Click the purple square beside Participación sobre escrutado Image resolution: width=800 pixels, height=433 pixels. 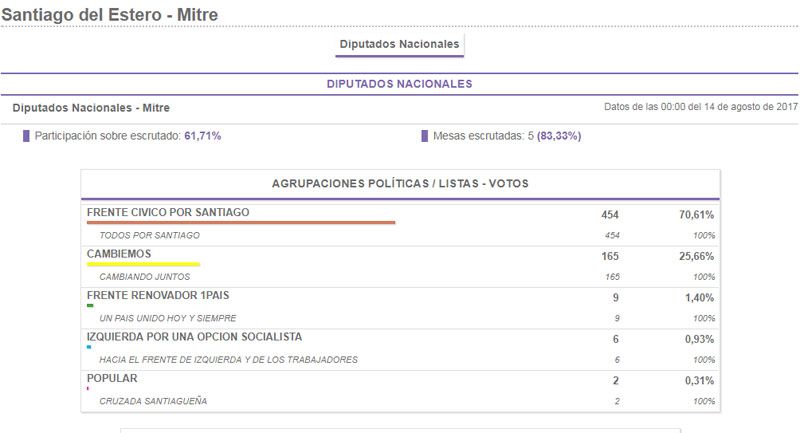[26, 136]
